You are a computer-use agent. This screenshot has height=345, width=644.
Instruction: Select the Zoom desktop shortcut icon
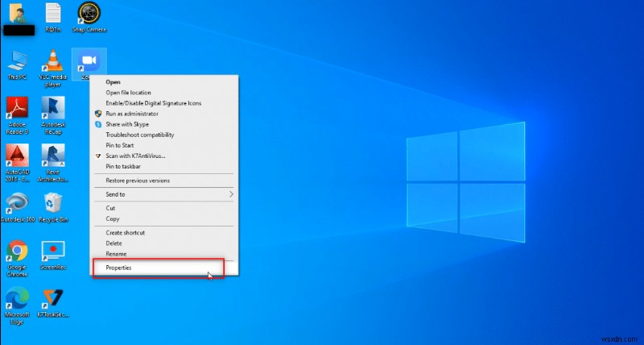tap(89, 64)
